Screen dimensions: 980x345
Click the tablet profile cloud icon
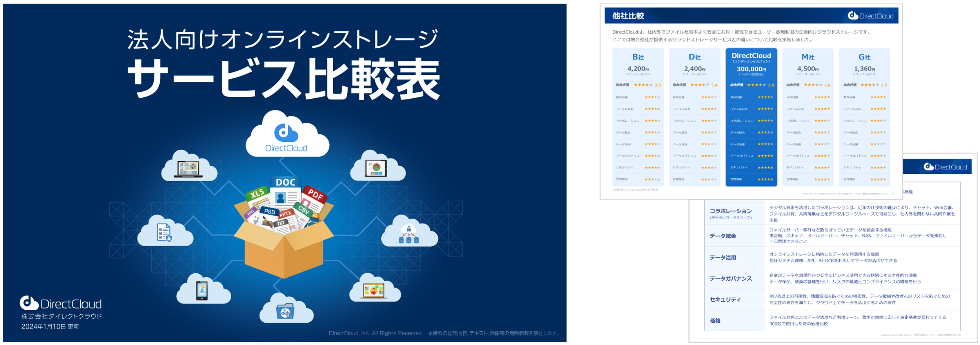(x=377, y=166)
